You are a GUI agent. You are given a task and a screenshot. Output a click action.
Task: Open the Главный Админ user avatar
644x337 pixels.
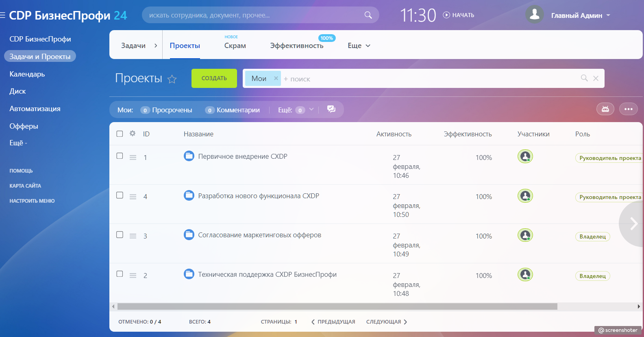point(535,15)
